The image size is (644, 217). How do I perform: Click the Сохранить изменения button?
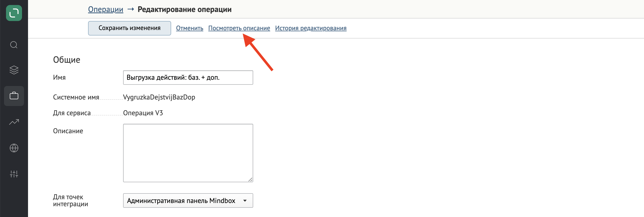coord(130,28)
